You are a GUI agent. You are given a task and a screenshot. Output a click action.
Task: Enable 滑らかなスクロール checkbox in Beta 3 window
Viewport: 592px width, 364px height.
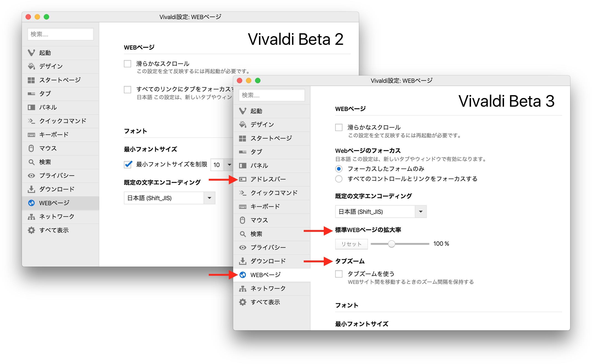(339, 127)
